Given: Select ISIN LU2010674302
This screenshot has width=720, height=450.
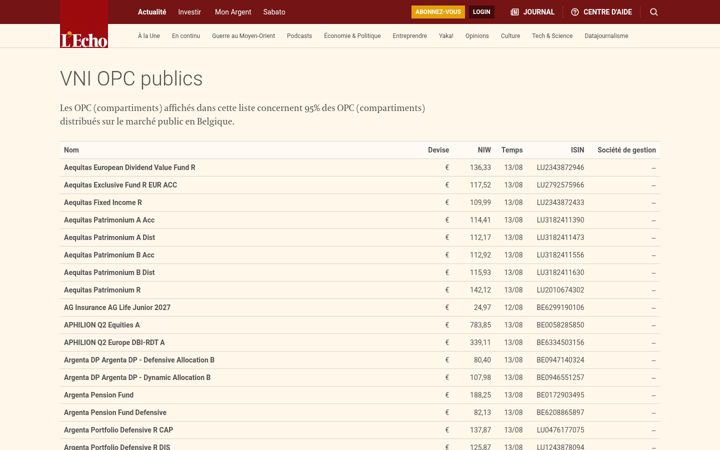Looking at the screenshot, I should 560,290.
